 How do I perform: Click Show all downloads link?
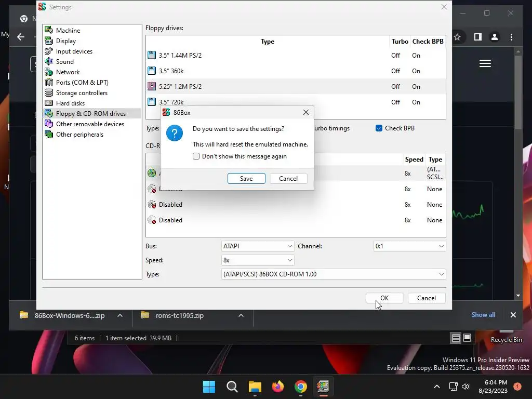click(x=483, y=315)
